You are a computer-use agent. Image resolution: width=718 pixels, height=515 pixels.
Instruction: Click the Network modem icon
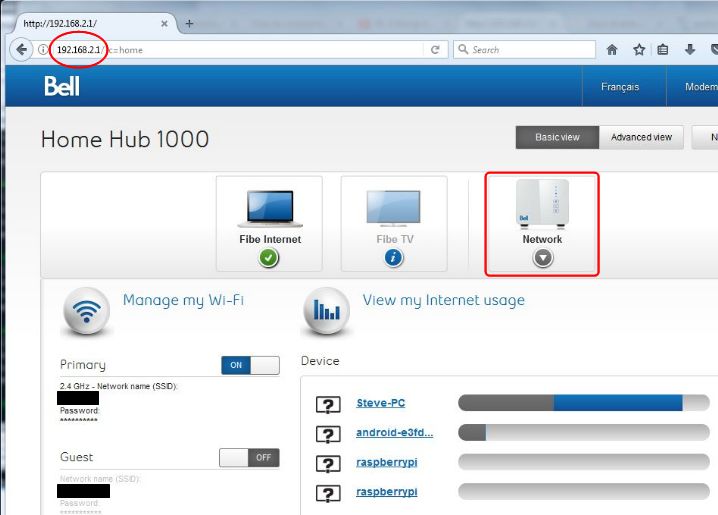click(x=542, y=203)
